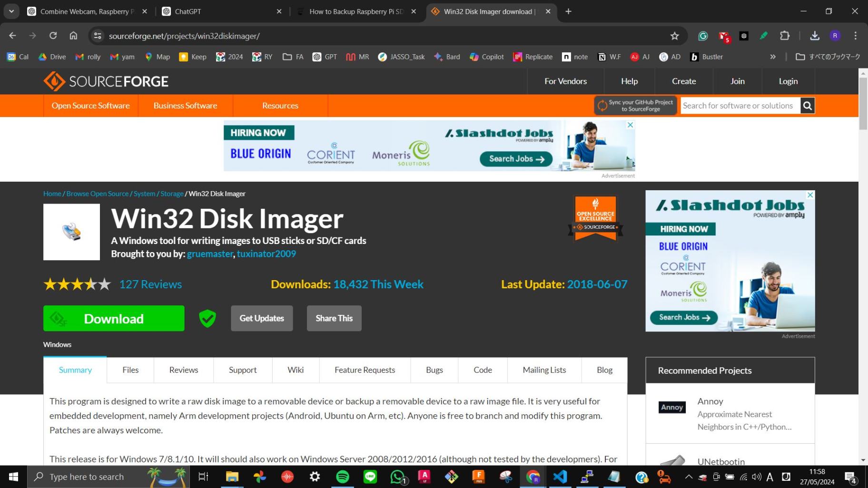Screen dimensions: 868x488
Task: Open the Open Source Software menu
Action: click(90, 106)
